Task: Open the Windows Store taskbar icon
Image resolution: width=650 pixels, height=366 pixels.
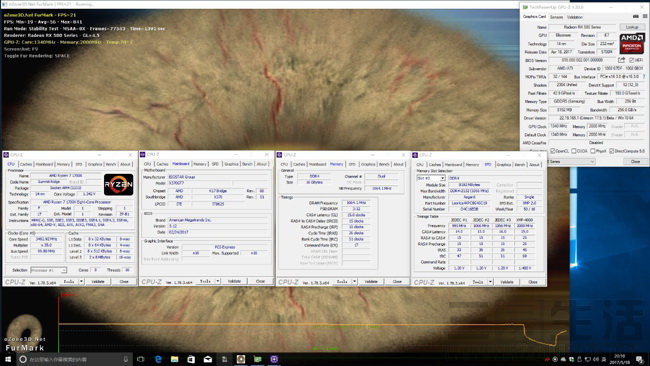Action: pos(191,359)
